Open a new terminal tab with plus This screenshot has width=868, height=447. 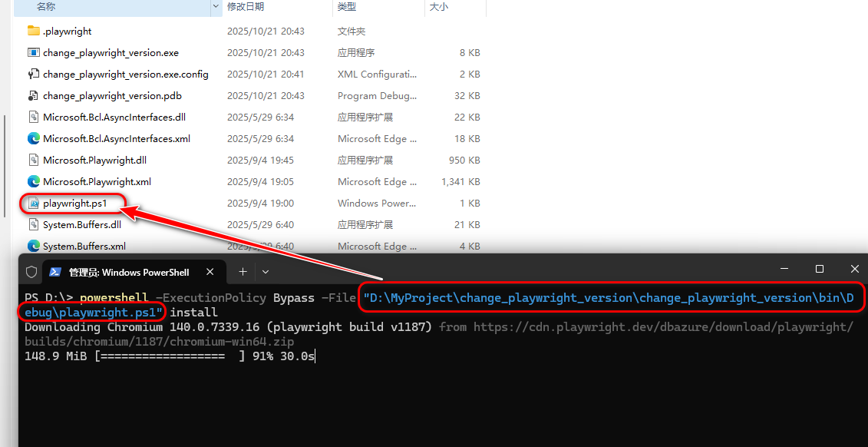pos(243,272)
